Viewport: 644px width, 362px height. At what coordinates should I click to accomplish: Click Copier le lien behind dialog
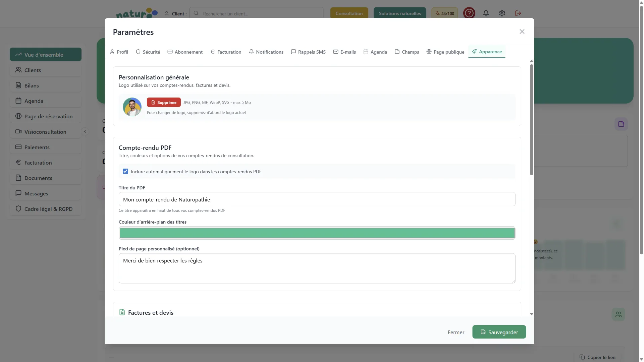click(597, 357)
